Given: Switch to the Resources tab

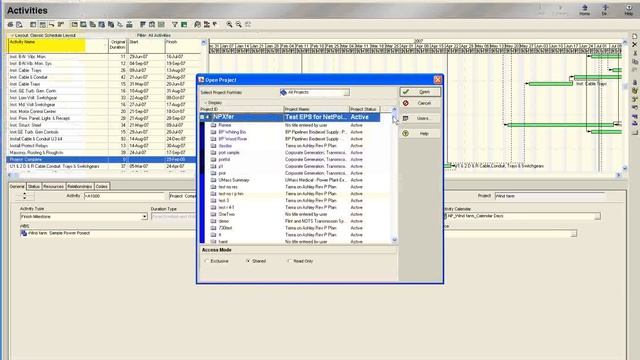Looking at the screenshot, I should [53, 186].
